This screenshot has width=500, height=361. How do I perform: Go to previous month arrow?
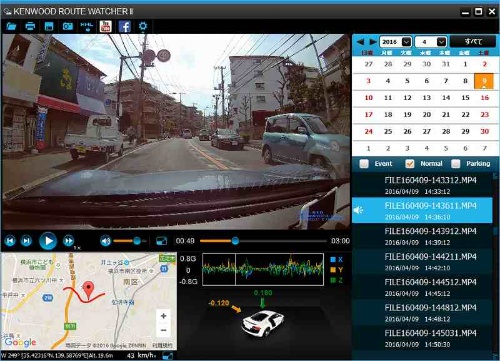[x=360, y=42]
